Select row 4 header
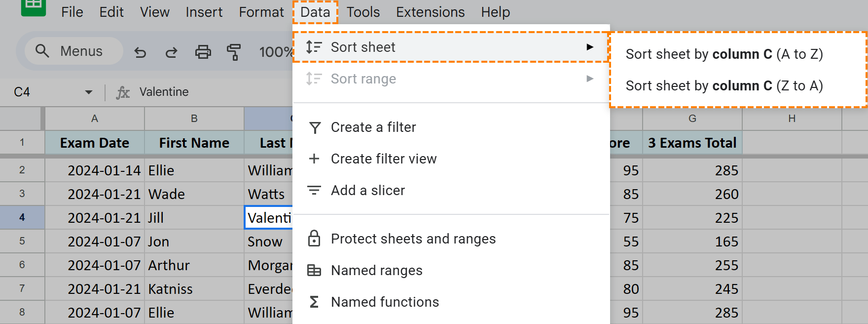This screenshot has height=324, width=868. 22,217
